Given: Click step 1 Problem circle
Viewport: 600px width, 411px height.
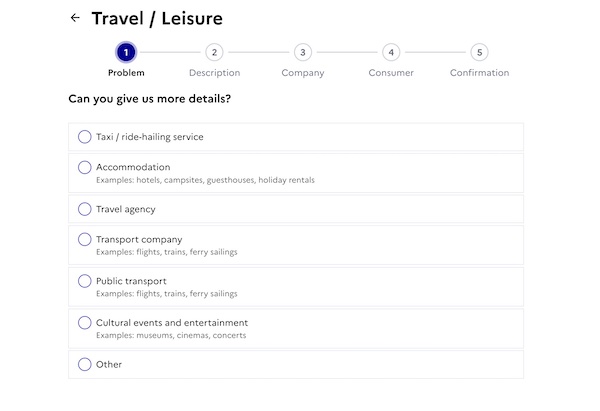Looking at the screenshot, I should point(126,52).
